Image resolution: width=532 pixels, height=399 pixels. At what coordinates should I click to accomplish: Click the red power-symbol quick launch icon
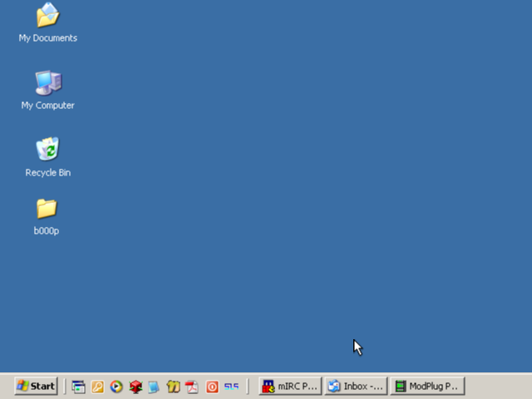(212, 387)
